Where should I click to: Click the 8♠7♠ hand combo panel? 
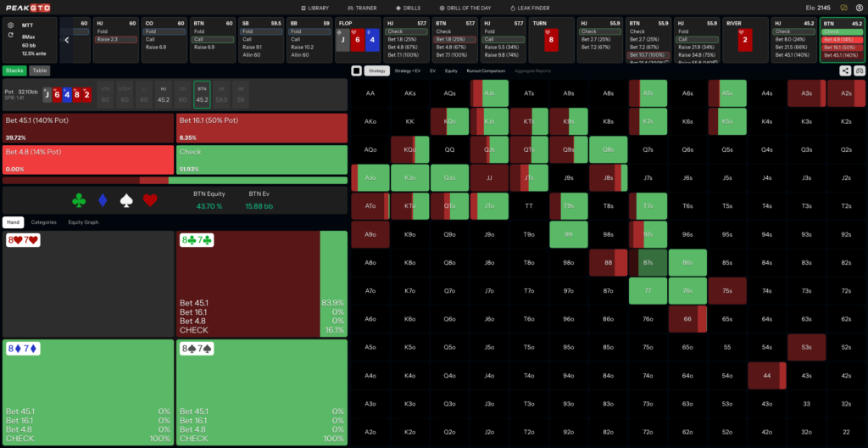click(262, 392)
